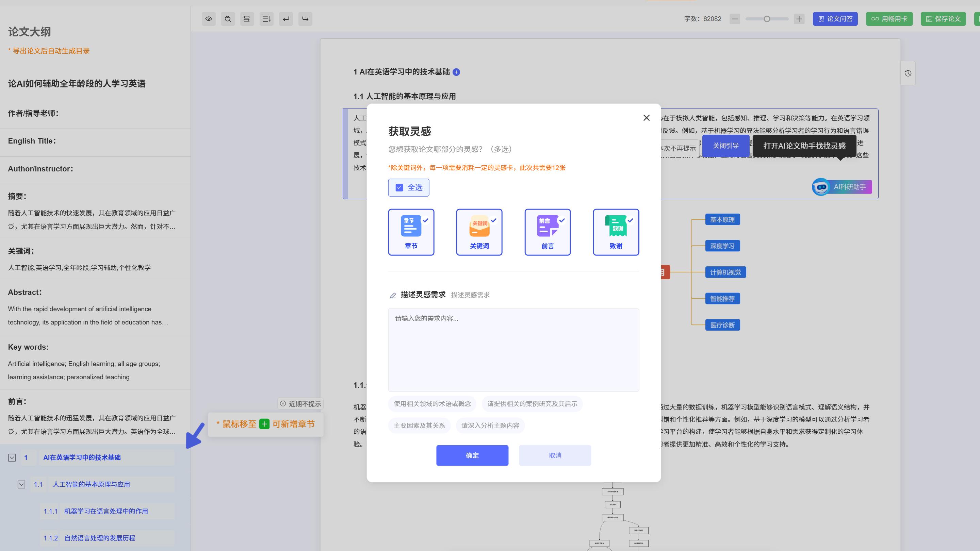
Task: Open 论文问答 with the blue button
Action: pos(835,19)
